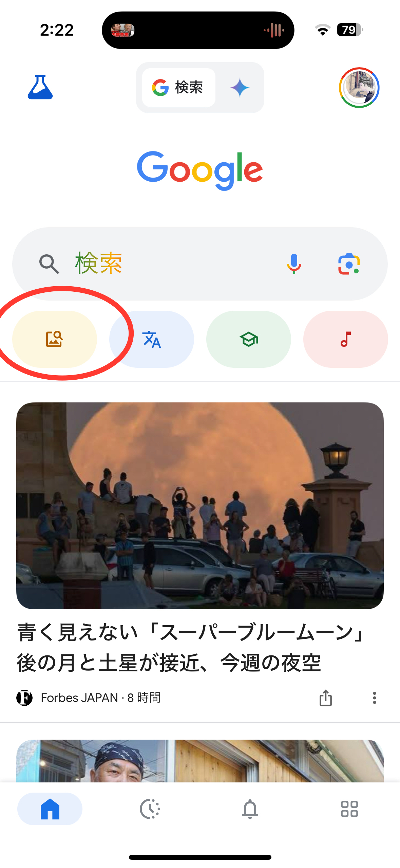Open image search yellow chip
Image resolution: width=400 pixels, height=868 pixels.
[x=55, y=339]
